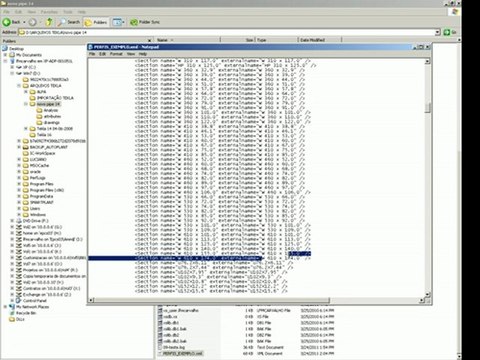480x360 pixels.
Task: Select the IMPORTAÇÃO TEKLA folder
Action: pyautogui.click(x=55, y=98)
